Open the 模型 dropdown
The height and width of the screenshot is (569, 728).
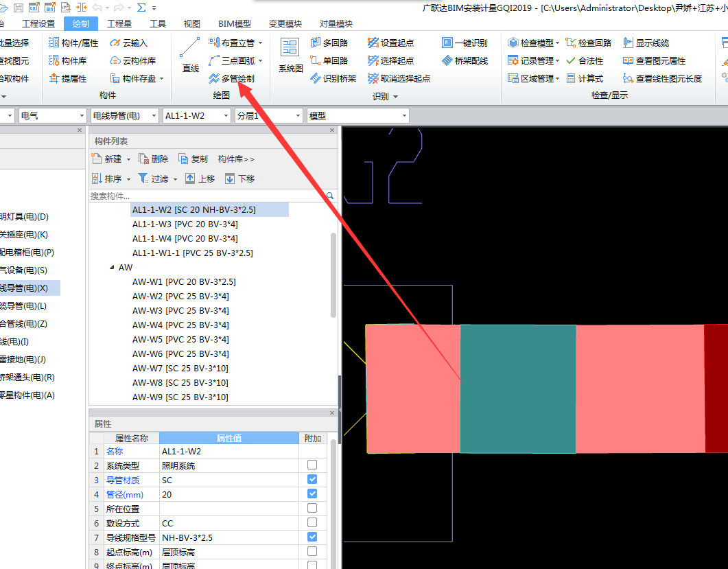click(x=358, y=116)
